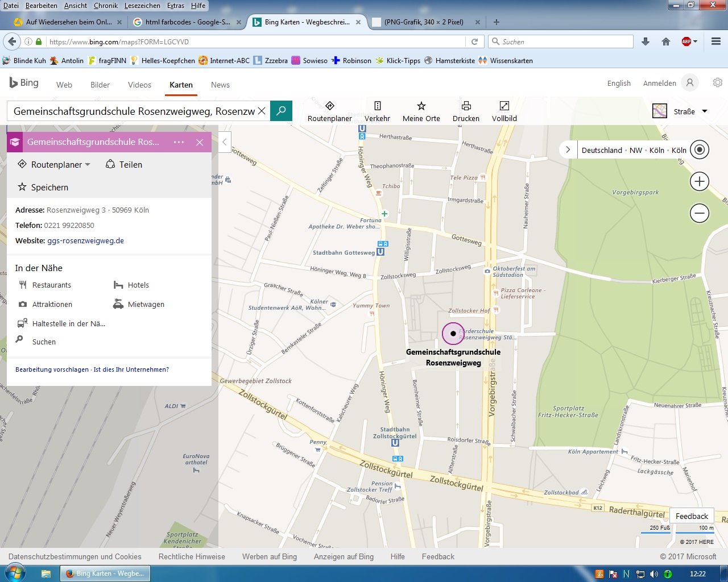Select the News tab

click(220, 85)
